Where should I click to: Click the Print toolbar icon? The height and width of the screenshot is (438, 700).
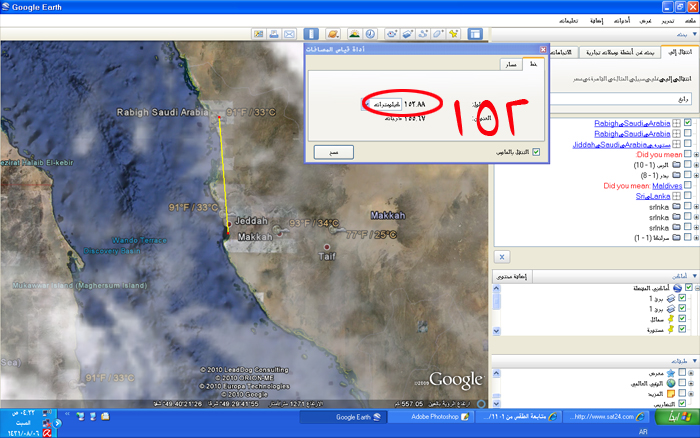[x=274, y=34]
